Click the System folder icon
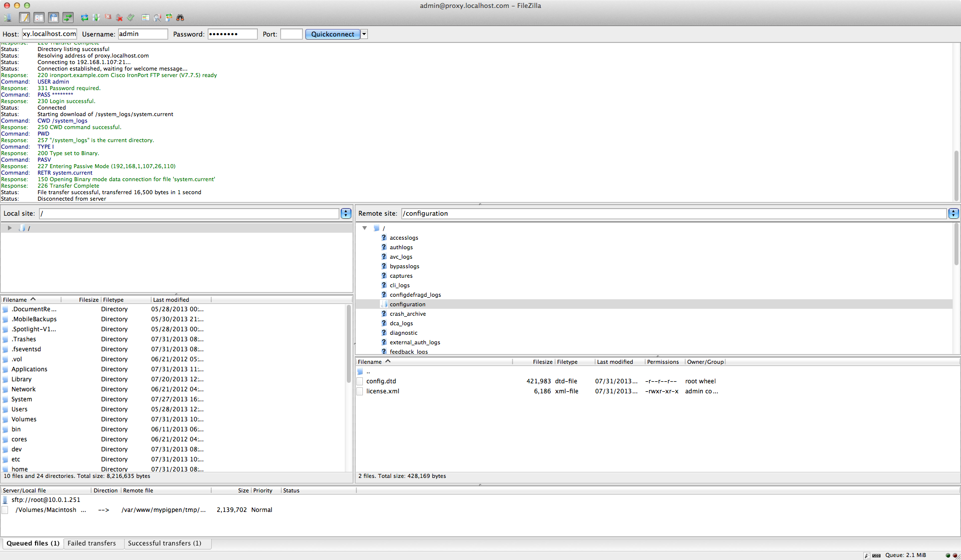This screenshot has width=961, height=560. (6, 399)
